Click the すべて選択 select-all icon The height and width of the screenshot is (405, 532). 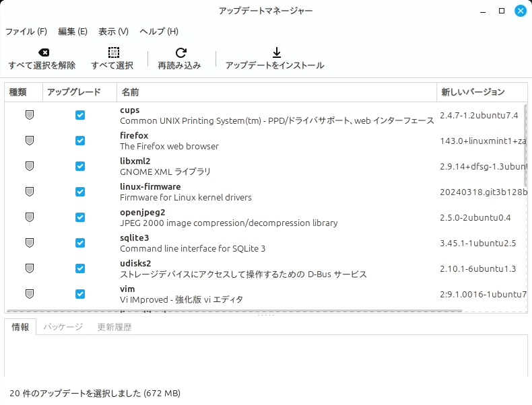(x=113, y=52)
